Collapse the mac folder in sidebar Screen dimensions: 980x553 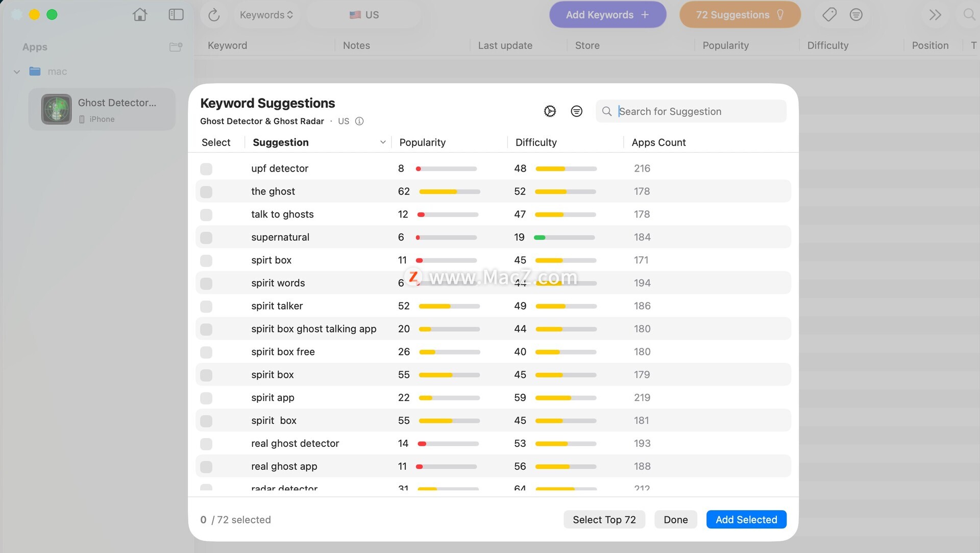[x=17, y=72]
